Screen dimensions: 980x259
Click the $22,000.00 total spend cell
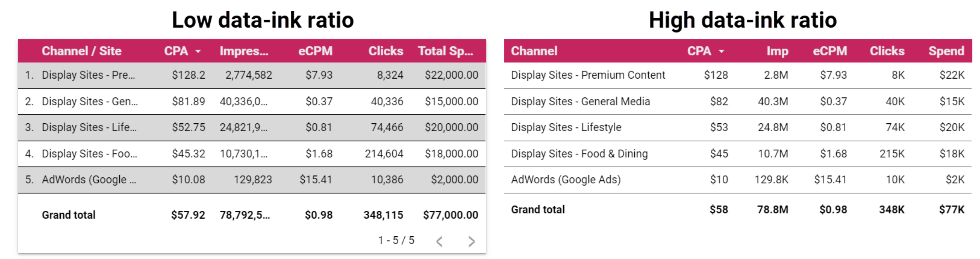tap(451, 75)
